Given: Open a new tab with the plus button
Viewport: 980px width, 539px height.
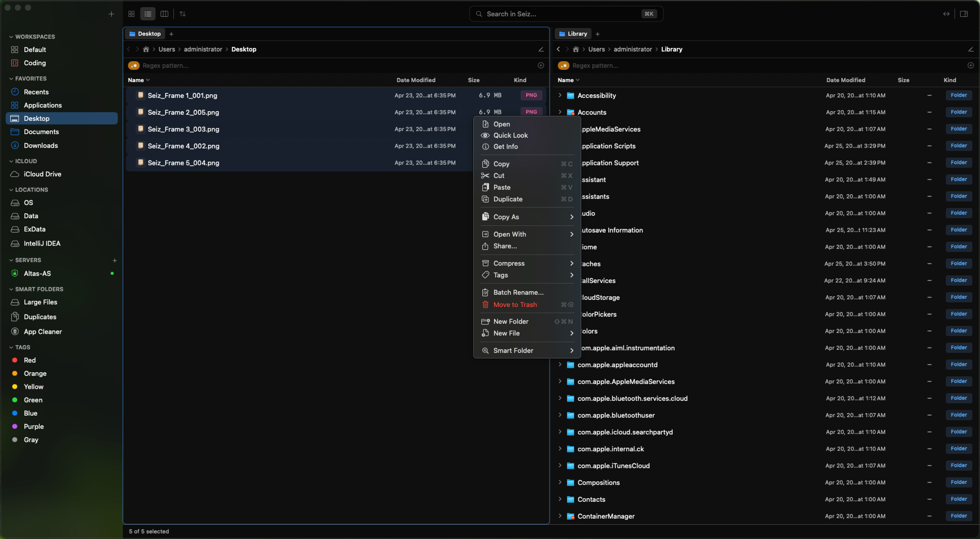Looking at the screenshot, I should [x=171, y=33].
